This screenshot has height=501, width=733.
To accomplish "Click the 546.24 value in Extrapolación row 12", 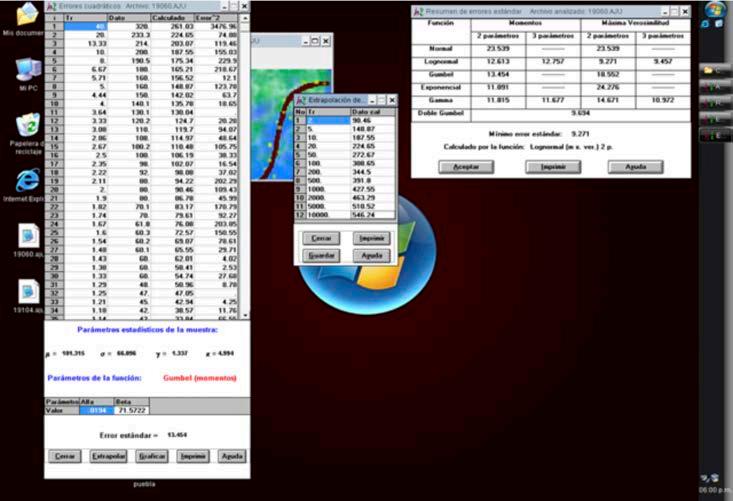I will 373,215.
